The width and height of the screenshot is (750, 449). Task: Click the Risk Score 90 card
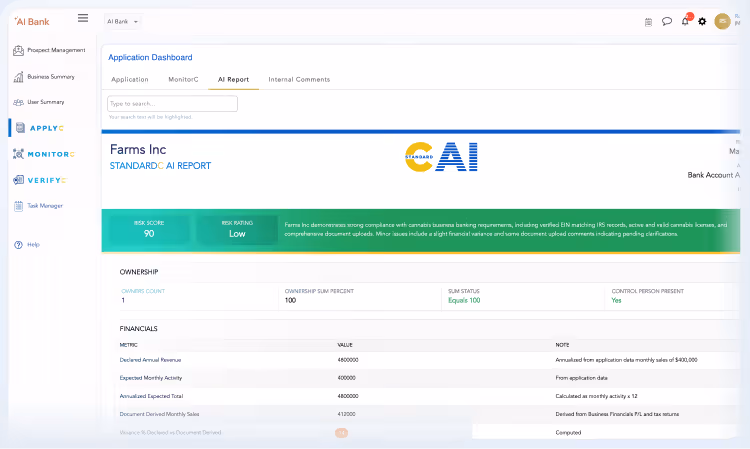click(149, 230)
